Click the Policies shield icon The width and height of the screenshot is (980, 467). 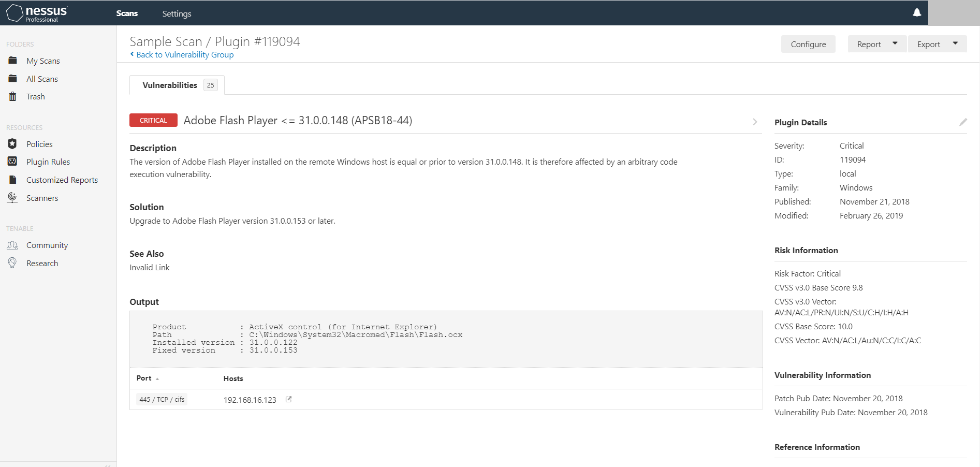click(x=13, y=144)
